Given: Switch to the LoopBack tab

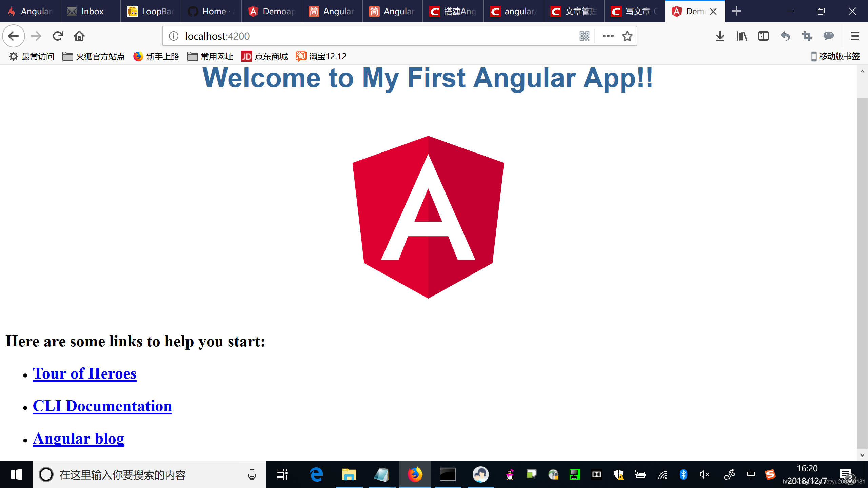Looking at the screenshot, I should tap(151, 11).
